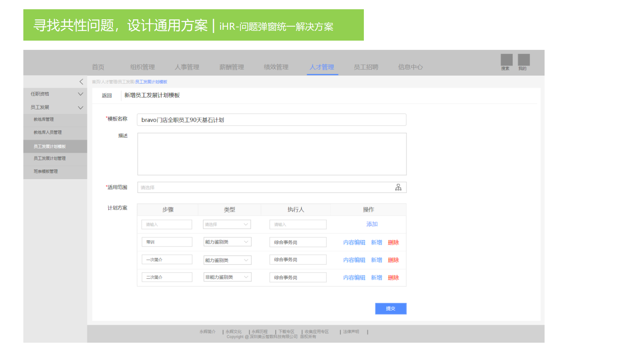Open the 我的 profile icon
This screenshot has width=644, height=362.
(523, 60)
